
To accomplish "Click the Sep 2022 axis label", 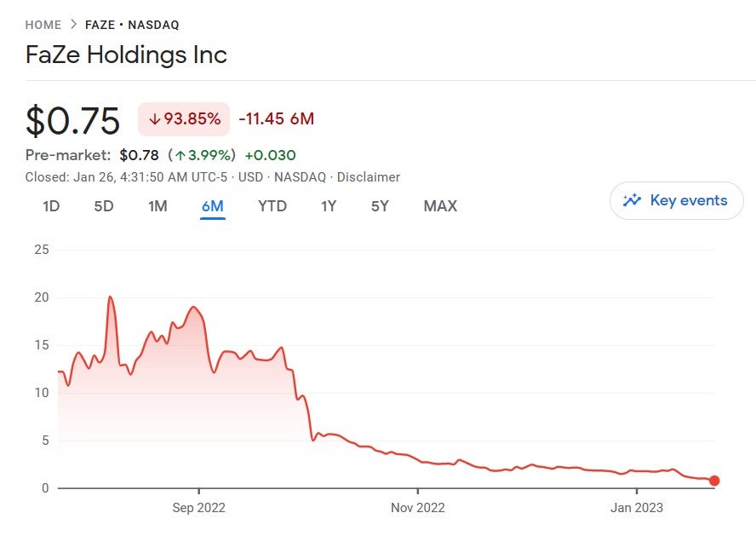I will point(198,507).
